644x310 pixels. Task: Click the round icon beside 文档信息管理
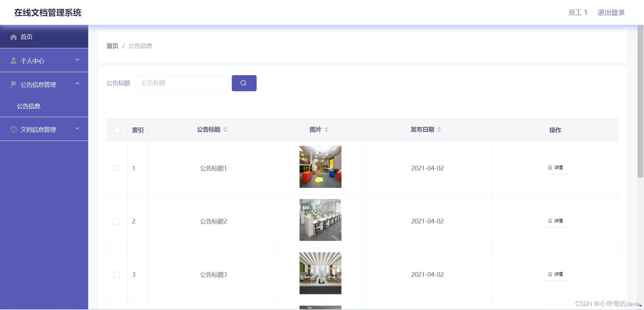click(13, 129)
